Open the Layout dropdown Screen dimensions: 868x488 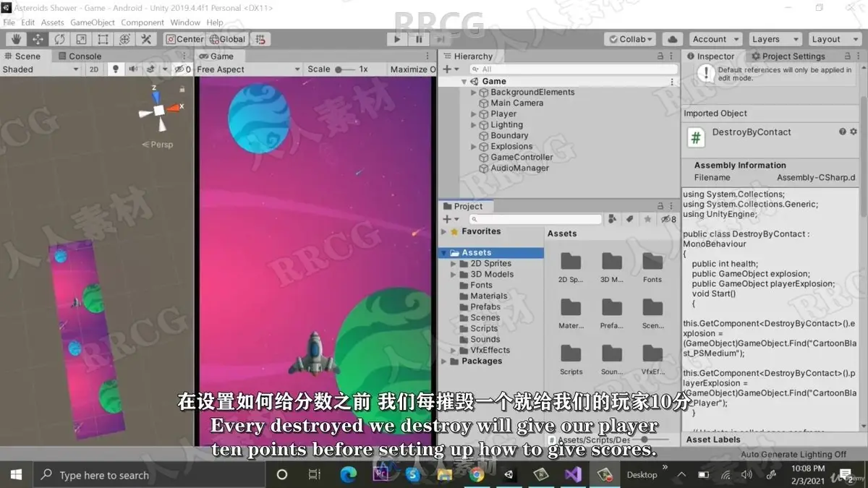835,39
